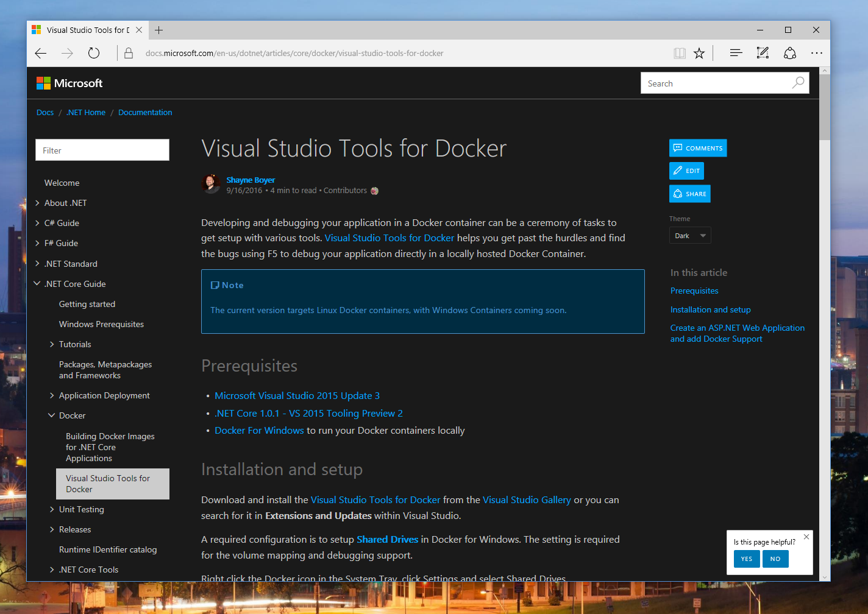Open the Docker For Windows link

point(259,431)
